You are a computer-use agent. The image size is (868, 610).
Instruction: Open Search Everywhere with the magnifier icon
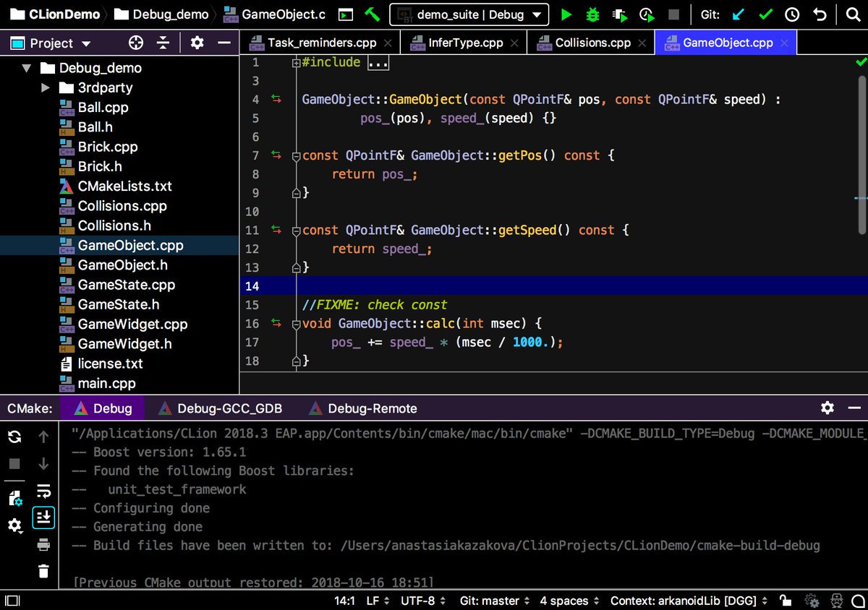tap(853, 14)
